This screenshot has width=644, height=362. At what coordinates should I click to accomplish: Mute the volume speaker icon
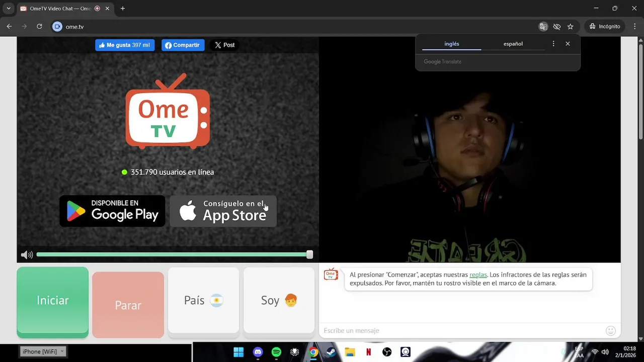(27, 255)
